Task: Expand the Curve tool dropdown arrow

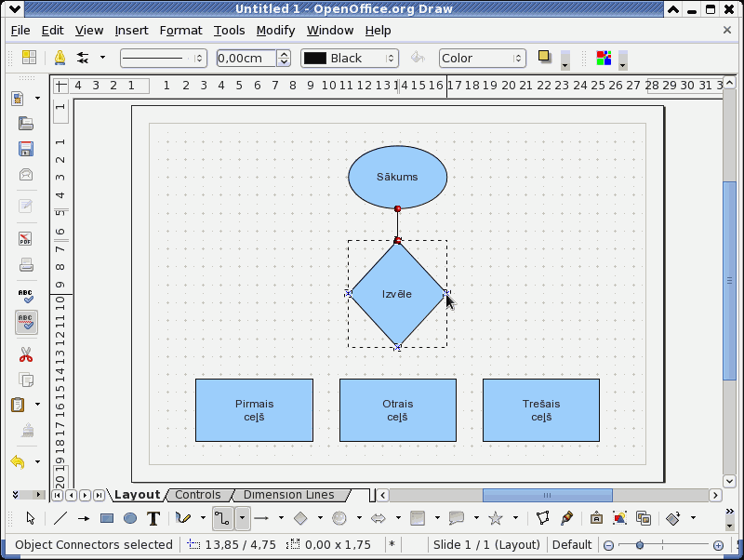Action: click(x=203, y=518)
